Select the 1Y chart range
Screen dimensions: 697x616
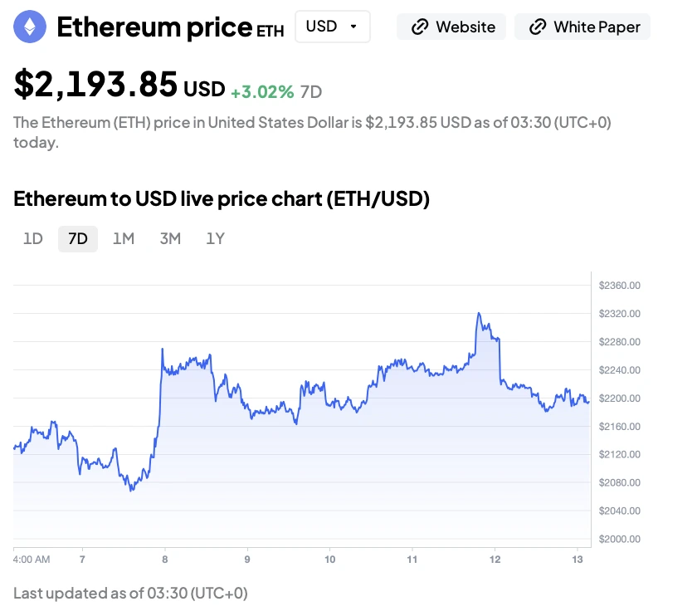point(216,239)
